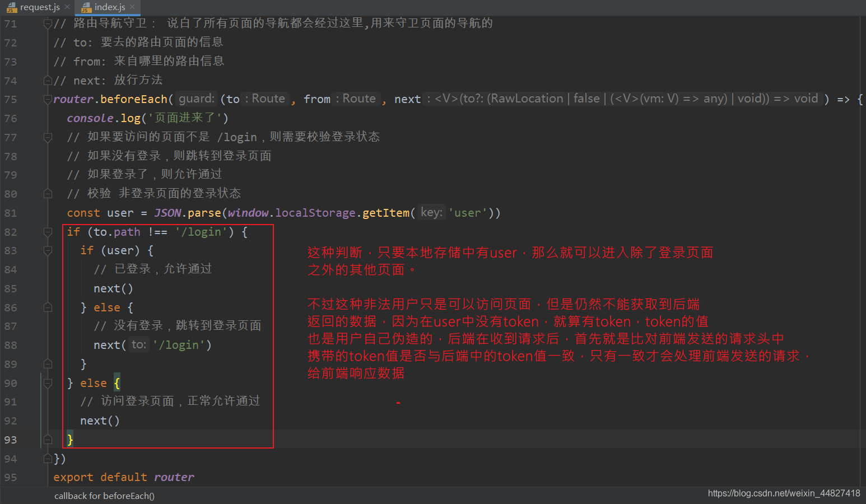Viewport: 866px width, 504px height.
Task: Click line number 81 in the gutter
Action: pyautogui.click(x=11, y=213)
